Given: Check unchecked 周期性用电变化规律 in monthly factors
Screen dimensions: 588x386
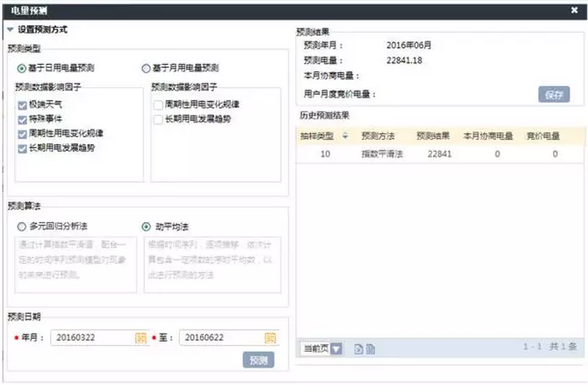Looking at the screenshot, I should point(158,105).
